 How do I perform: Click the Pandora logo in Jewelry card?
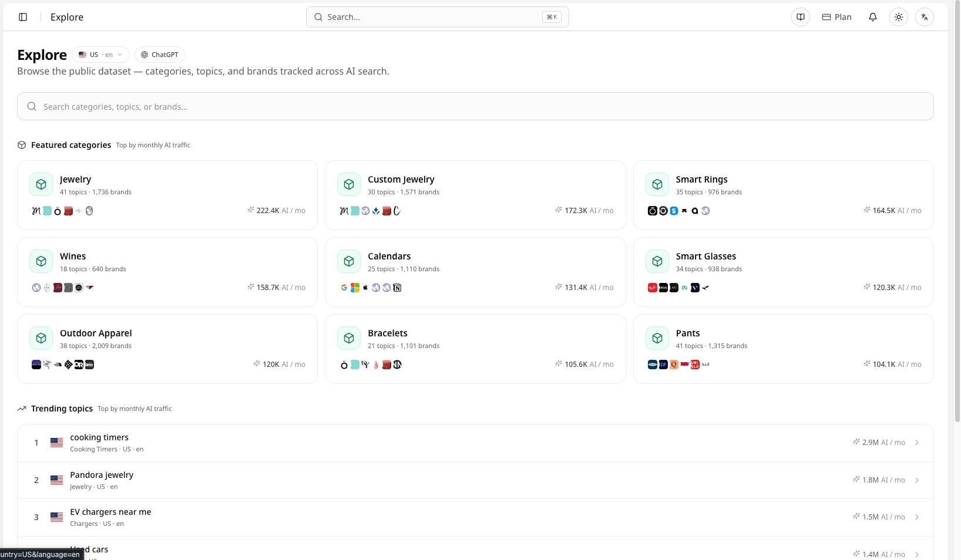tap(58, 211)
